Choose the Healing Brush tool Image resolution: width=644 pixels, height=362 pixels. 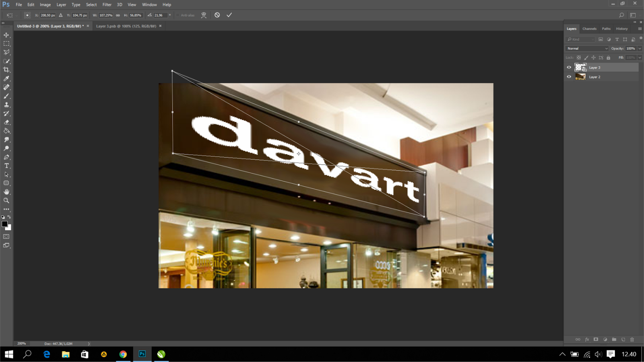[x=6, y=87]
